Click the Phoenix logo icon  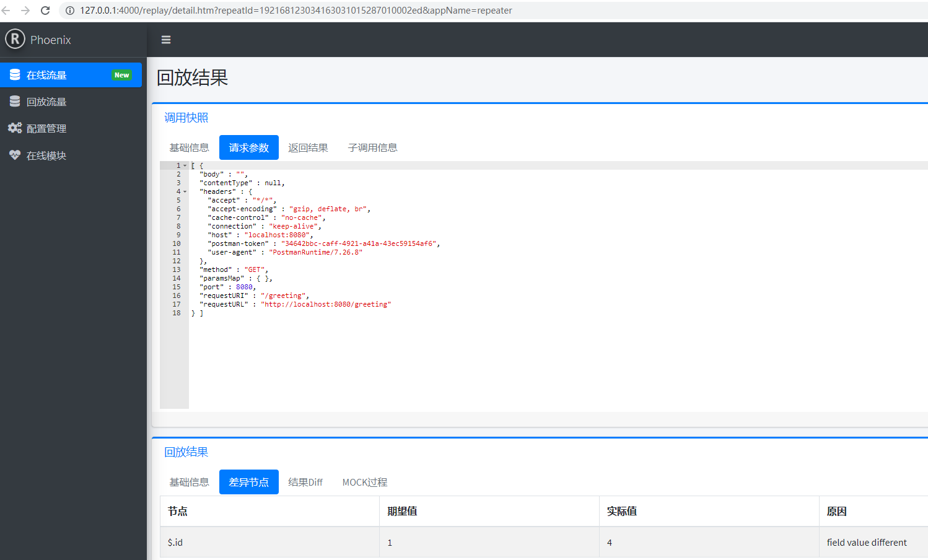[15, 38]
